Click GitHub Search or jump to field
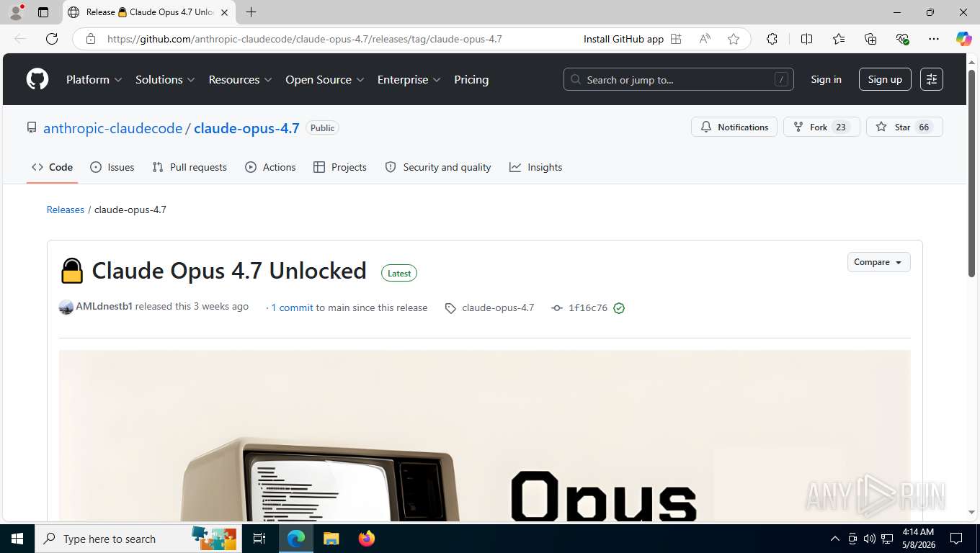980x553 pixels. click(678, 79)
